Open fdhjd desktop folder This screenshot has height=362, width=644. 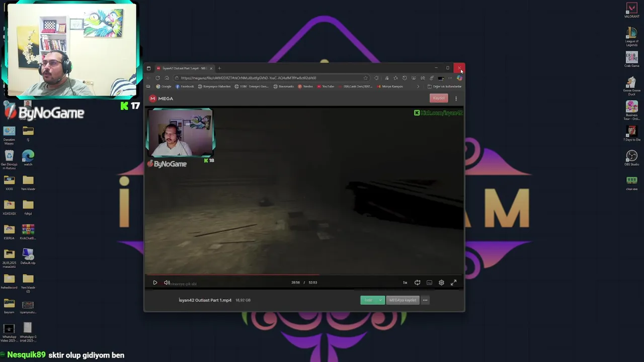[28, 207]
